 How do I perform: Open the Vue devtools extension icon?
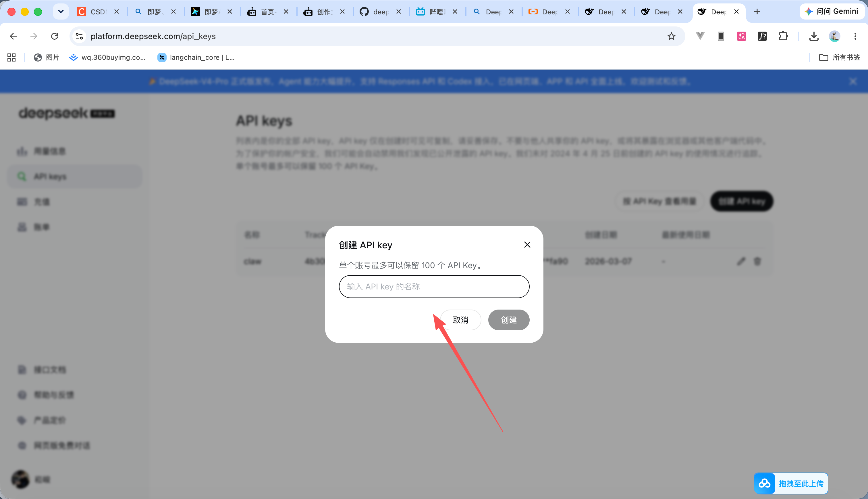[700, 36]
